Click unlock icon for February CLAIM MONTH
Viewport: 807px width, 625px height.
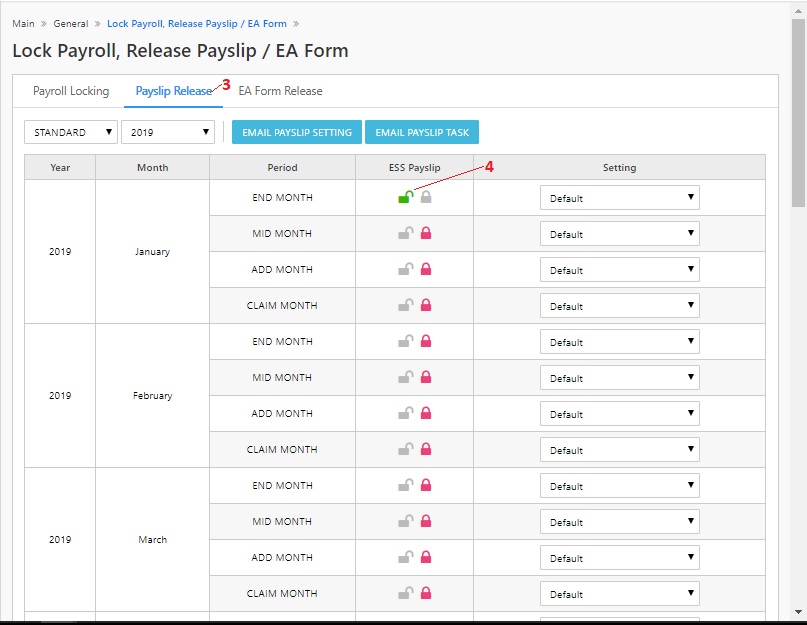click(x=406, y=449)
